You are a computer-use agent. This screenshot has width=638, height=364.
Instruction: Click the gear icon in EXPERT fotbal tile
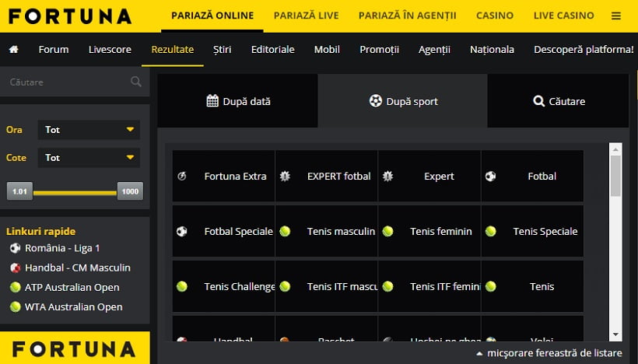pos(285,177)
